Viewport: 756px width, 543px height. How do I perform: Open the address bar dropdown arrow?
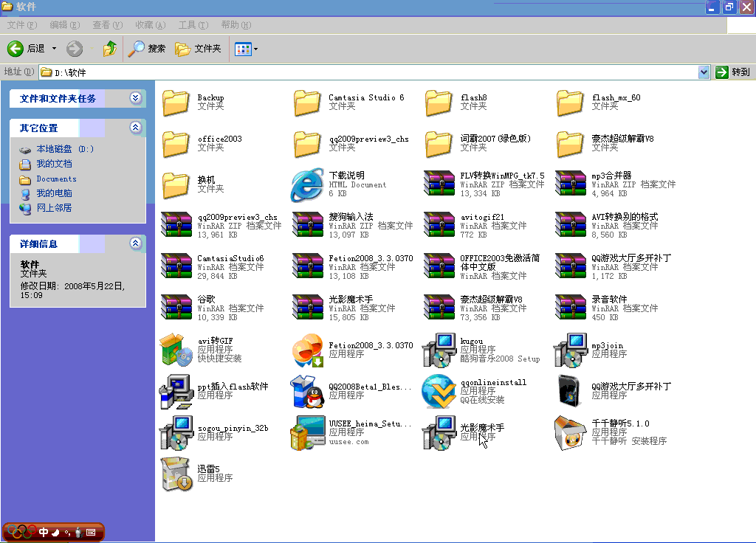click(x=704, y=72)
